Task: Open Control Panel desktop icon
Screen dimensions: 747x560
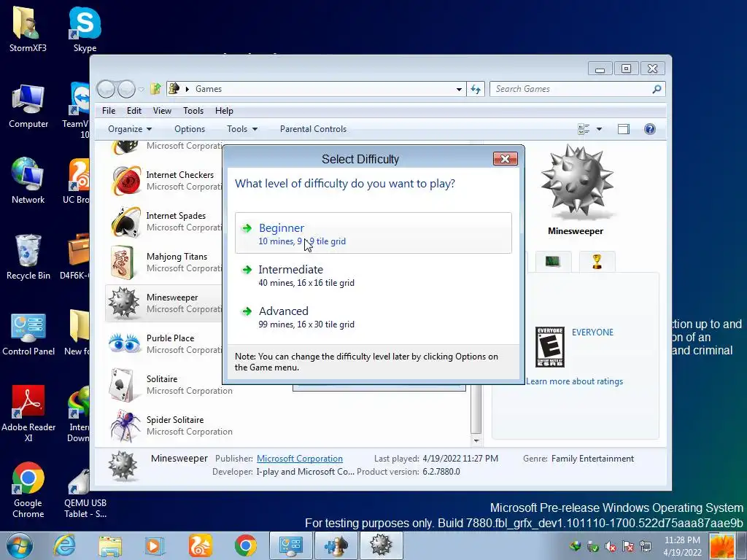Action: (28, 334)
